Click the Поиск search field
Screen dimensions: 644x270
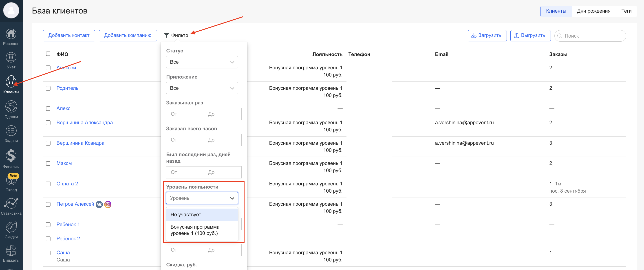[593, 36]
